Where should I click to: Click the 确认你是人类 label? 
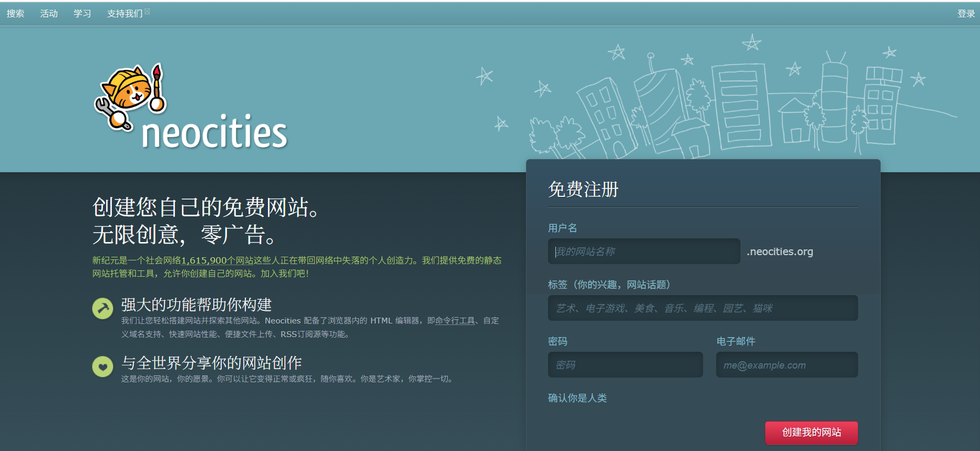click(577, 398)
